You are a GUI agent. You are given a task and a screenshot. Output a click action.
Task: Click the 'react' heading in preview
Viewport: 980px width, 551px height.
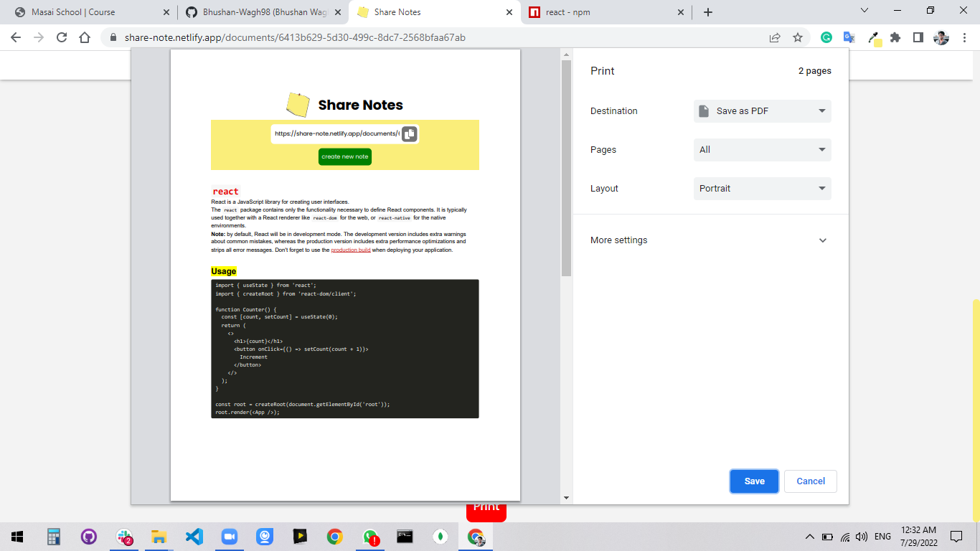tap(225, 192)
